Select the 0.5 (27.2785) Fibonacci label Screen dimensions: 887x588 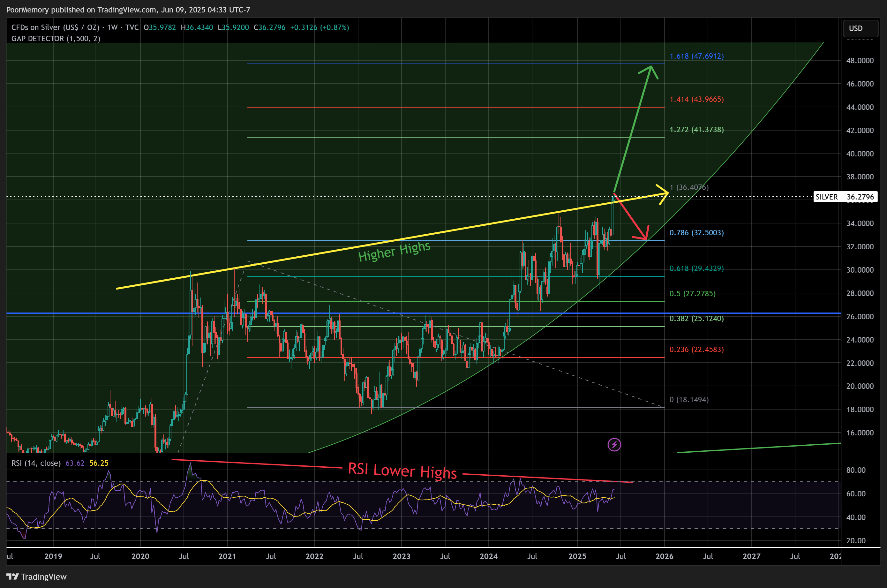tap(692, 294)
